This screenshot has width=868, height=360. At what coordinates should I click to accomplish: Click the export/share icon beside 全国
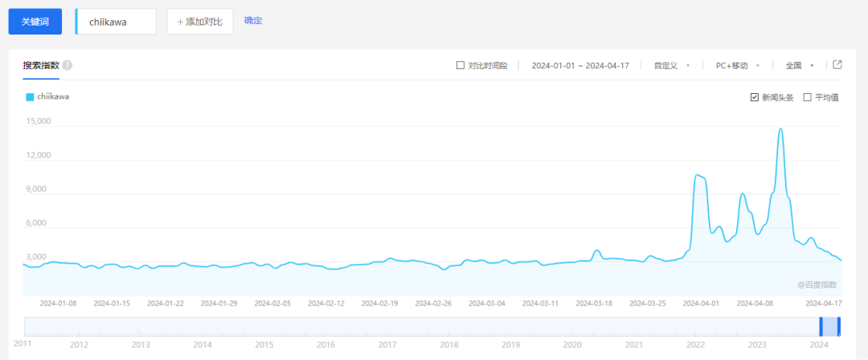pyautogui.click(x=837, y=65)
